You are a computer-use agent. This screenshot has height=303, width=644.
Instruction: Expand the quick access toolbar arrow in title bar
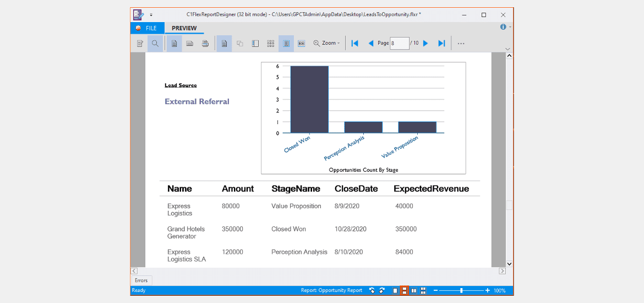(151, 15)
